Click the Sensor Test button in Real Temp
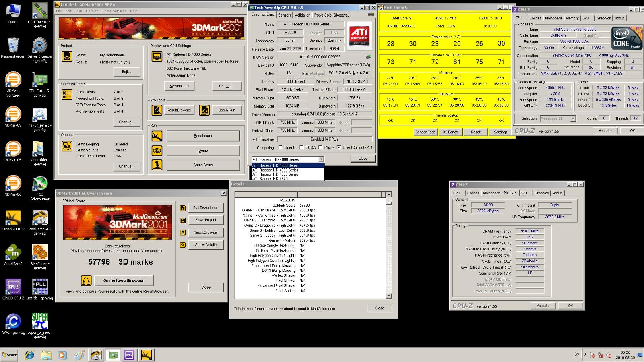The image size is (644, 362). tap(425, 132)
